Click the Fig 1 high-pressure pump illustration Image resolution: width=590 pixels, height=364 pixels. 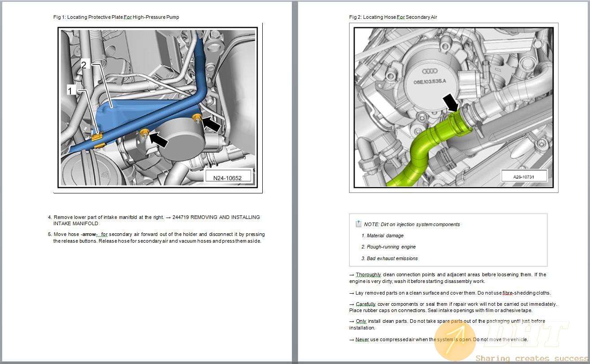(158, 107)
